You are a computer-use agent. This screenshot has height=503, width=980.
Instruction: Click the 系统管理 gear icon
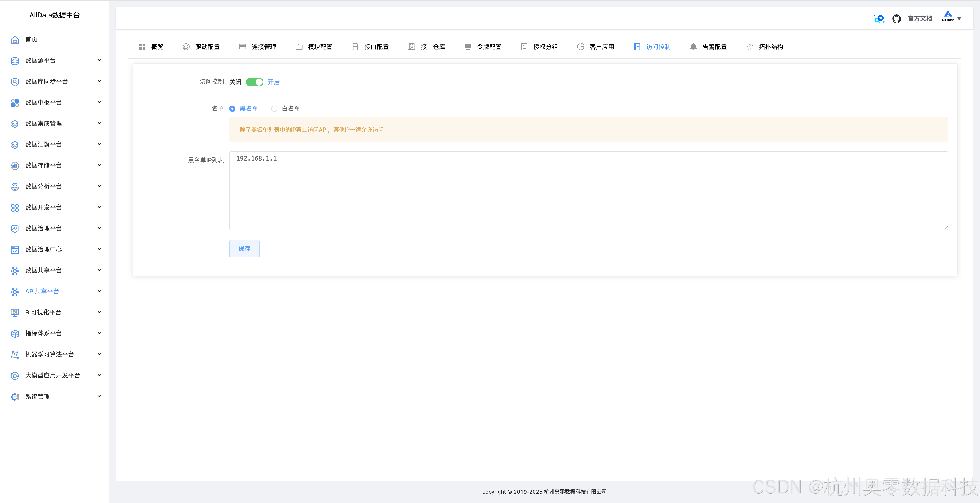[x=15, y=397]
